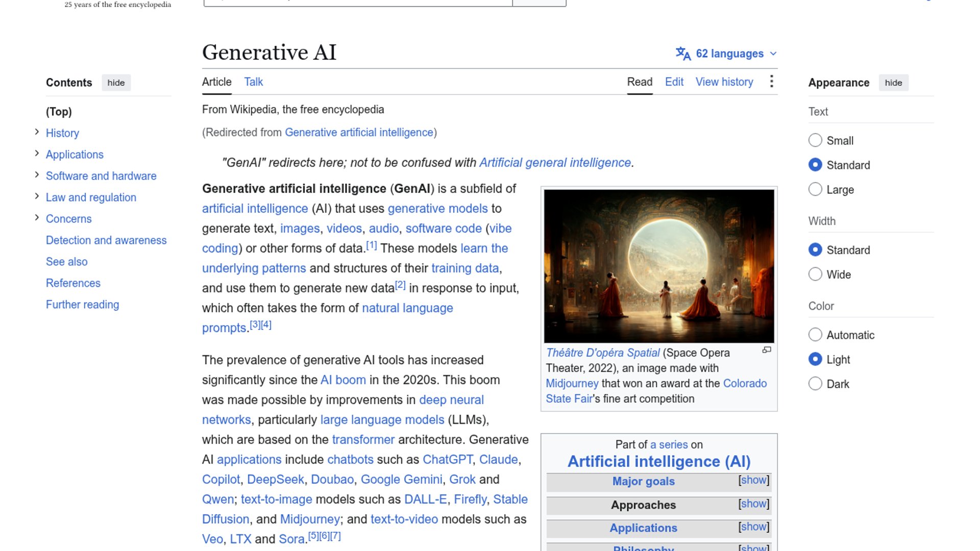Open the AI boom link
Screen dimensions: 980x551
[x=343, y=380]
